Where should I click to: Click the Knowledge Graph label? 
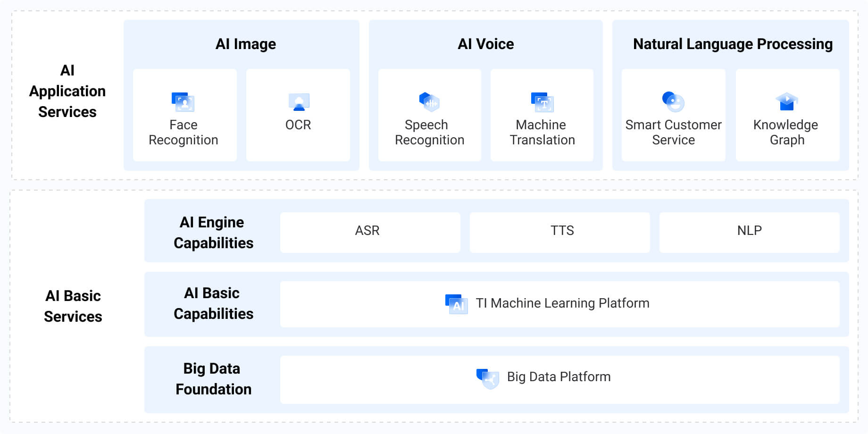click(786, 133)
